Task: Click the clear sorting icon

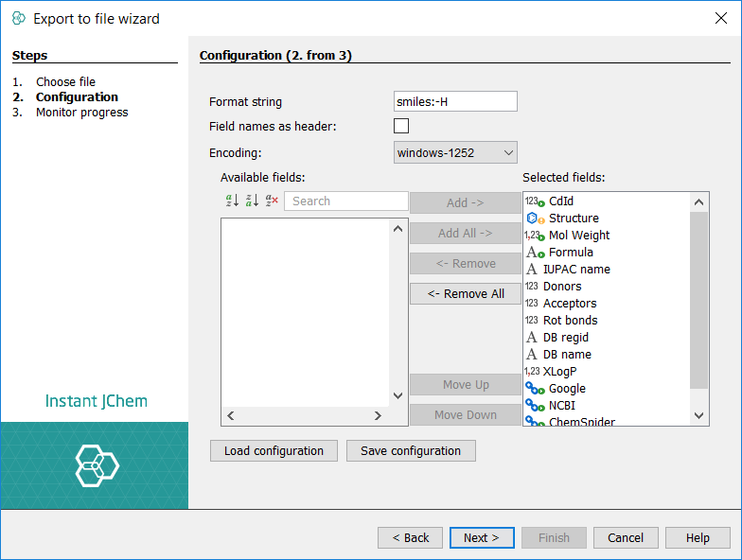Action: coord(273,201)
